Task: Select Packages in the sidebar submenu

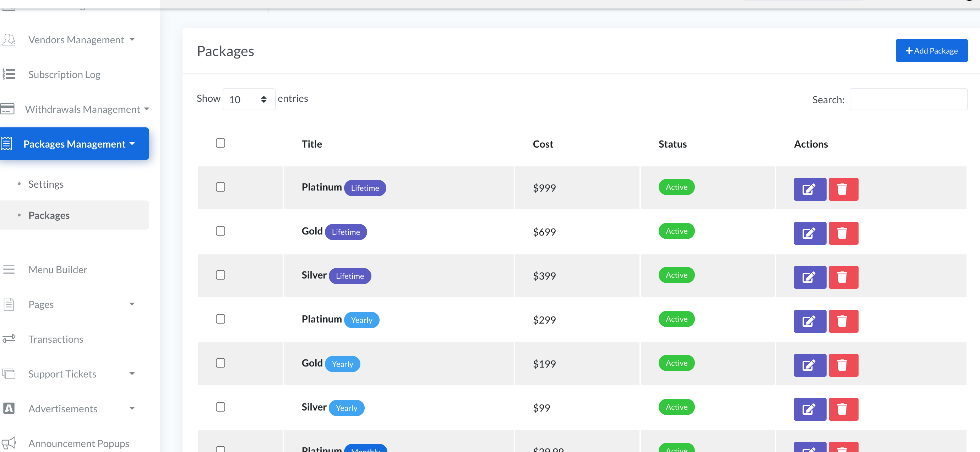Action: (49, 215)
